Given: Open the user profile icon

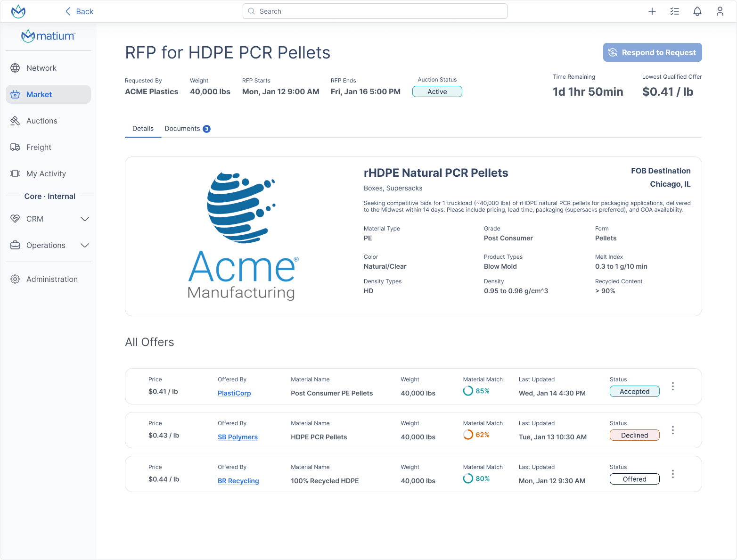Looking at the screenshot, I should [x=720, y=11].
